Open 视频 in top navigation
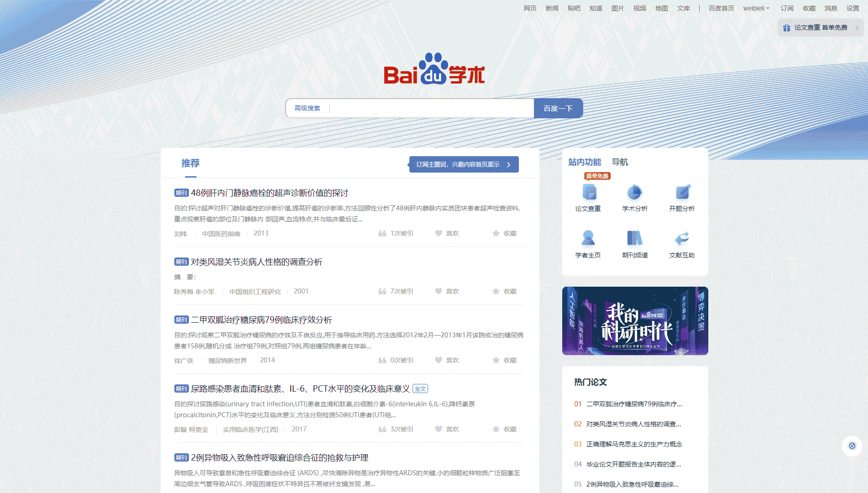This screenshot has width=868, height=493. [x=639, y=8]
